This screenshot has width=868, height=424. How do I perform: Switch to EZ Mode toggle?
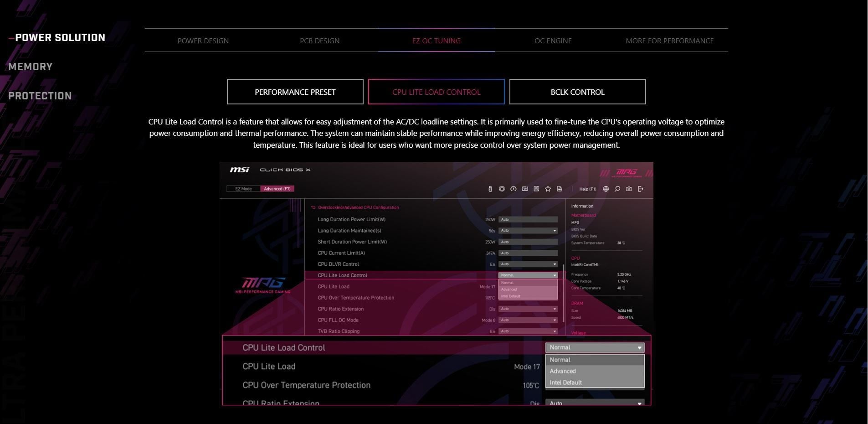pyautogui.click(x=243, y=189)
